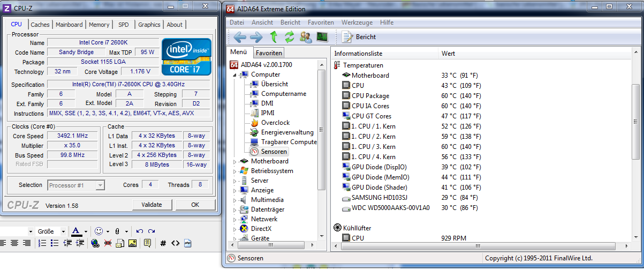Viewport: 644px width, 270px height.
Task: Switch to CPU-Z SPD tab
Action: (124, 25)
